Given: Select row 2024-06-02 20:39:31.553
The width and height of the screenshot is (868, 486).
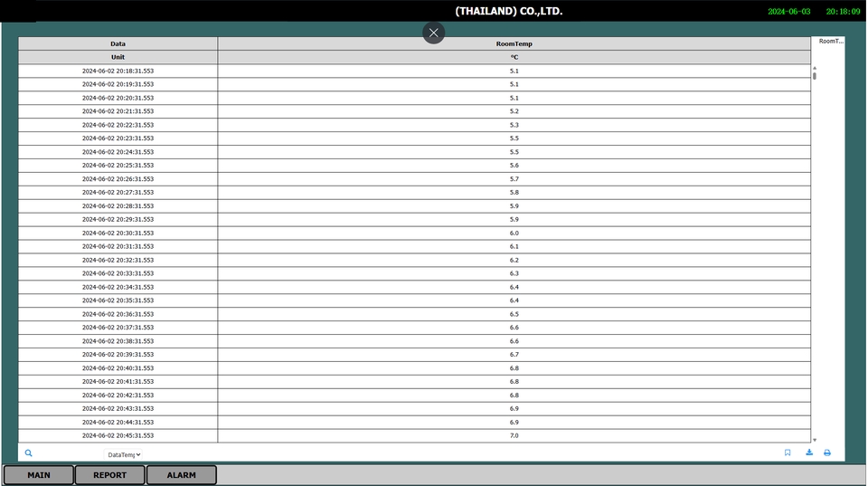Looking at the screenshot, I should [x=415, y=355].
